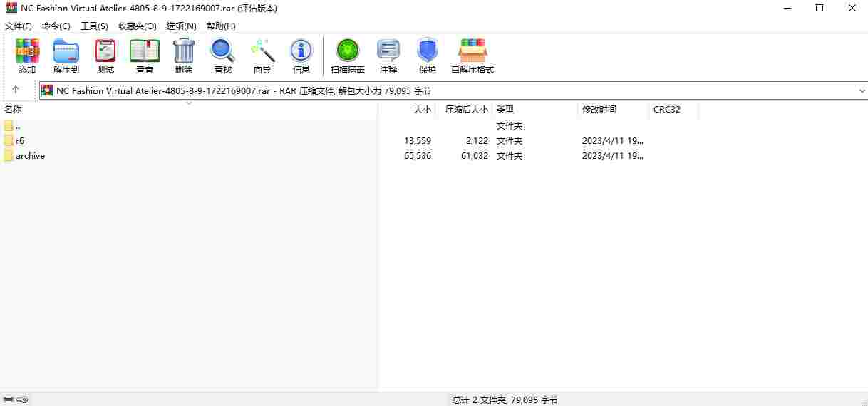This screenshot has width=868, height=406.
Task: Go up one level arrow button
Action: (x=16, y=90)
